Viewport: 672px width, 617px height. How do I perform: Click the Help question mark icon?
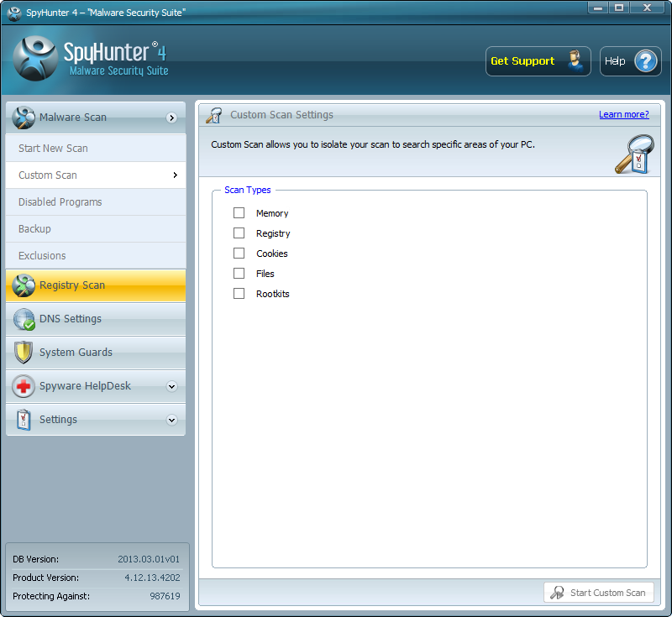pos(646,61)
